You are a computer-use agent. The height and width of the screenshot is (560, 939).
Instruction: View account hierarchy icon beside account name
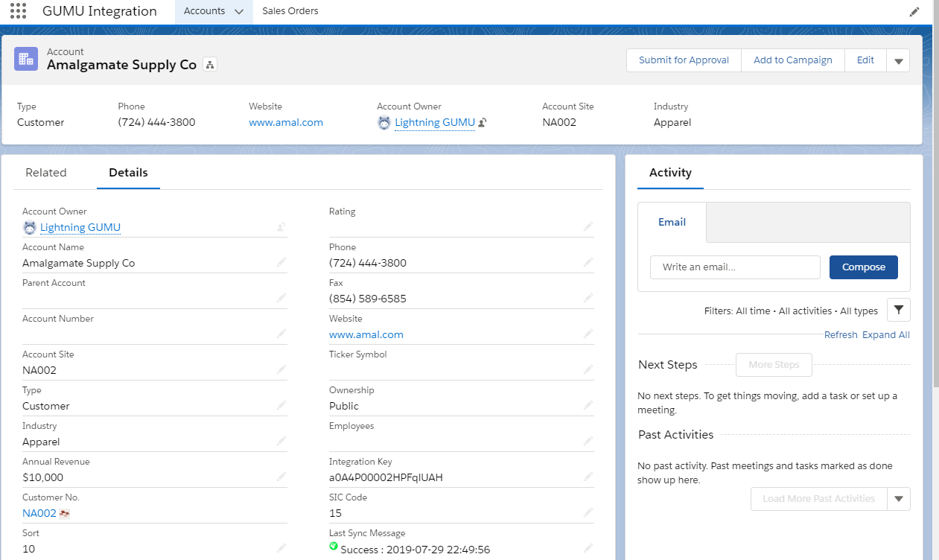click(210, 66)
